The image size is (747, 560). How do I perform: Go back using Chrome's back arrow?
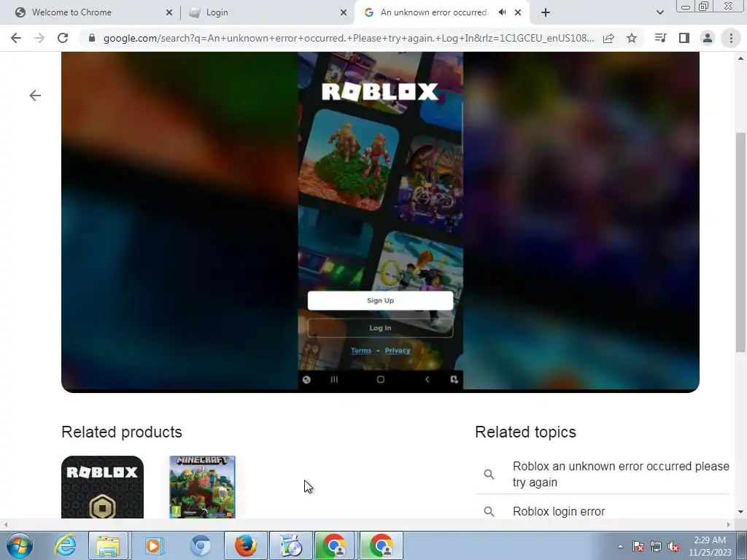tap(16, 38)
